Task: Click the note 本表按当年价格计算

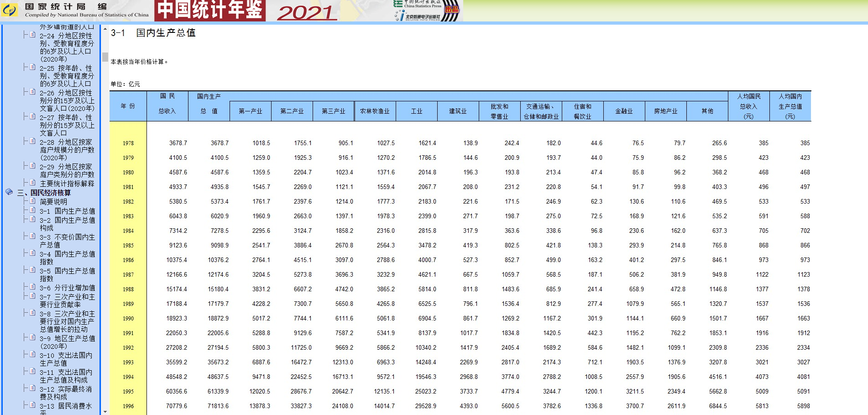Action: [139, 62]
